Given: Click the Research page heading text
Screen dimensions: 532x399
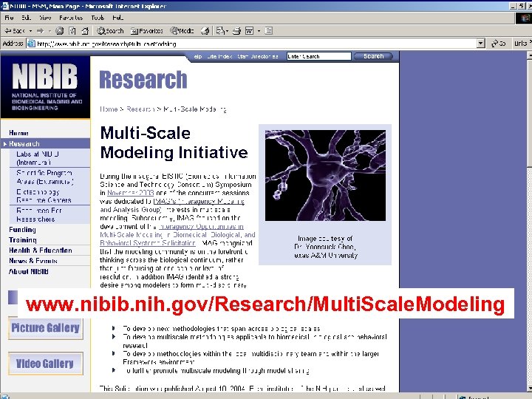Looking at the screenshot, I should 143,80.
